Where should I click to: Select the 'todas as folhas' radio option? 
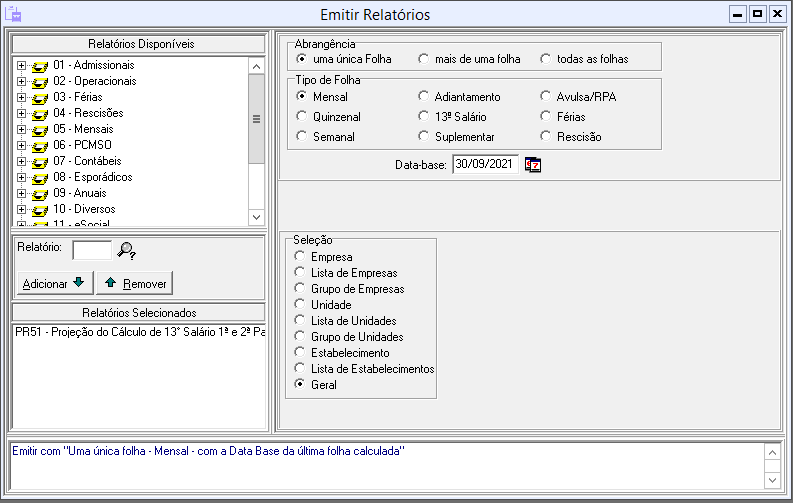pos(546,59)
